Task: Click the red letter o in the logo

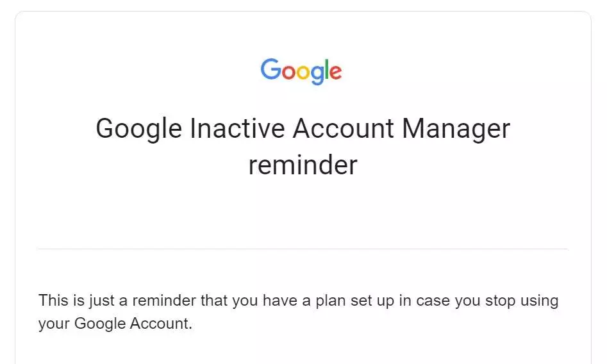Action: [289, 73]
